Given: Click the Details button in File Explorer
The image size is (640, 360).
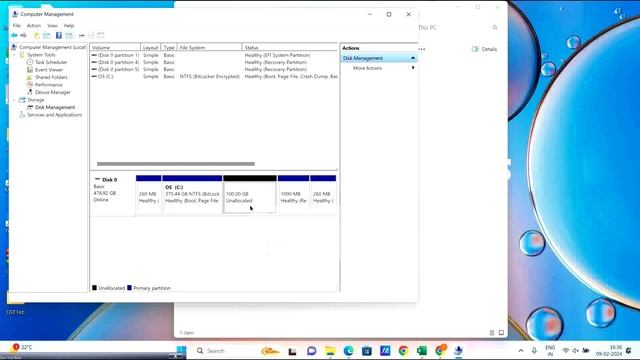Looking at the screenshot, I should click(484, 49).
